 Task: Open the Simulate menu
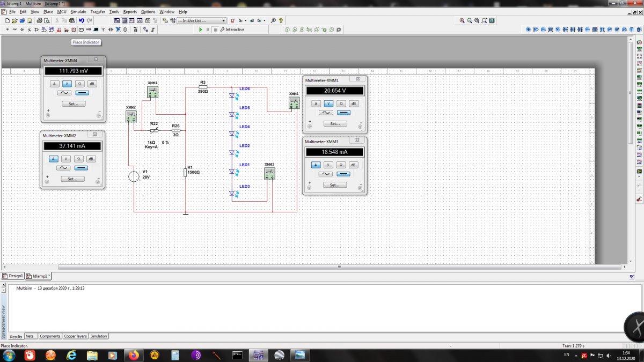tap(78, 11)
